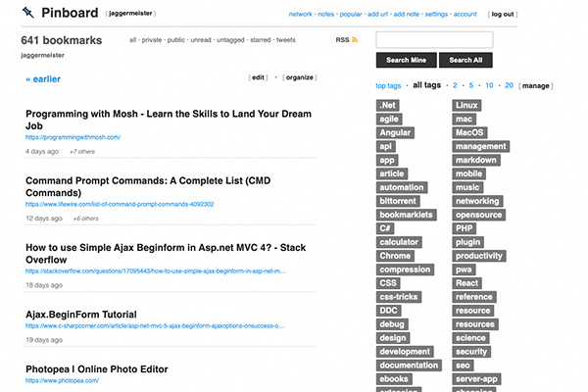Image resolution: width=588 pixels, height=392 pixels.
Task: Open the account link
Action: (465, 15)
